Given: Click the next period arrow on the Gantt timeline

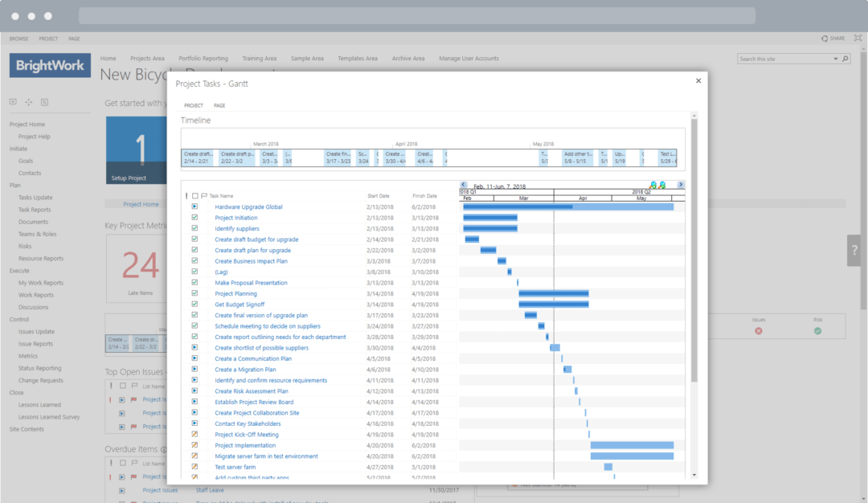Looking at the screenshot, I should (681, 184).
